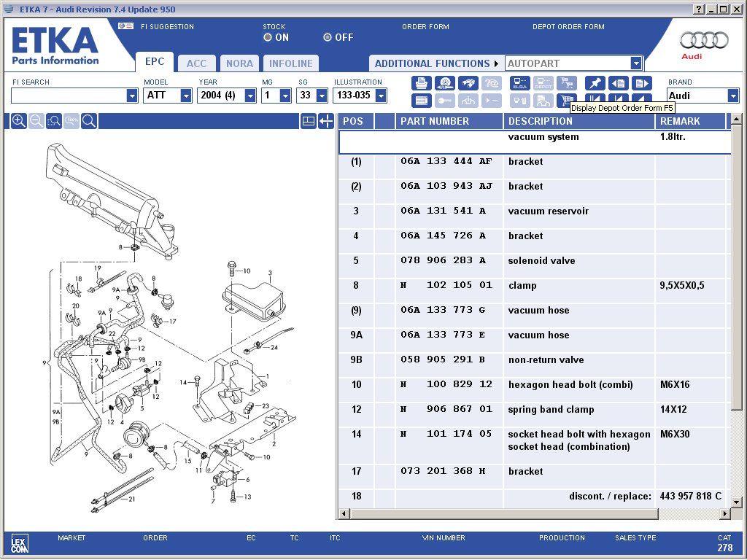Open the MG dropdown arrow

[285, 96]
